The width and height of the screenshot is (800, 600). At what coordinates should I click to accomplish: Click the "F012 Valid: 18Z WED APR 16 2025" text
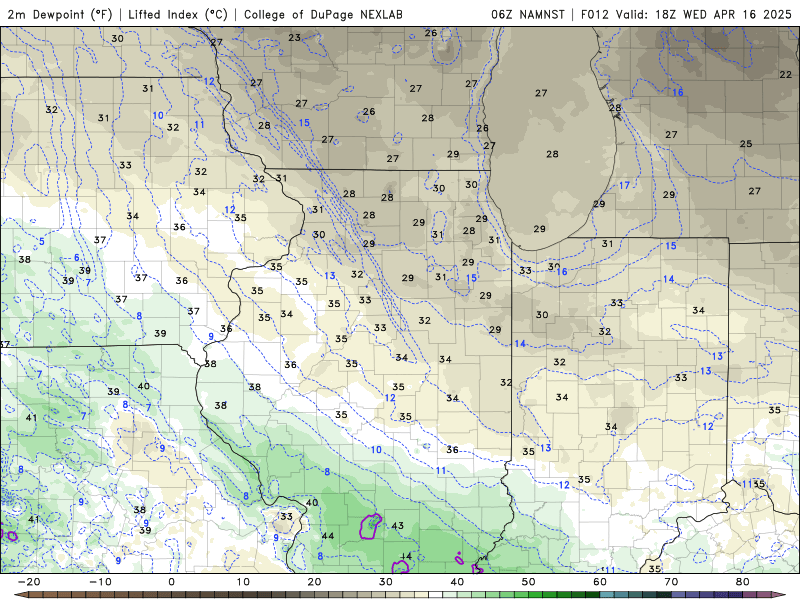click(686, 14)
